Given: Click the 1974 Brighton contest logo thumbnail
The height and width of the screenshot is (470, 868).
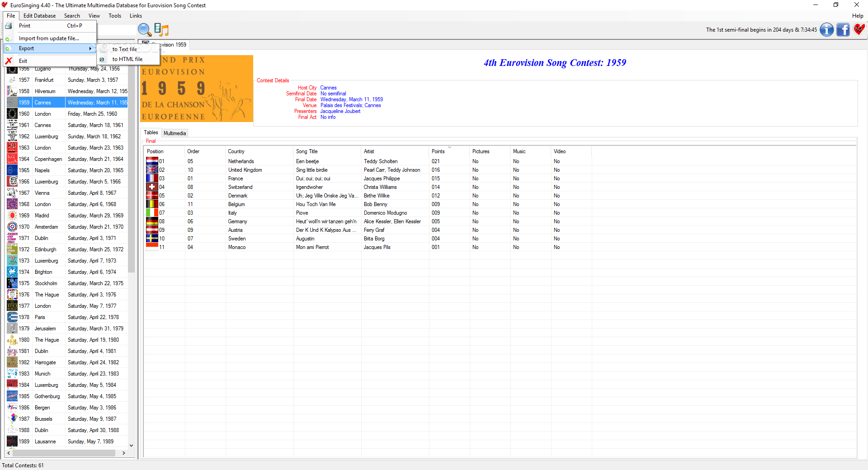Looking at the screenshot, I should tap(12, 272).
